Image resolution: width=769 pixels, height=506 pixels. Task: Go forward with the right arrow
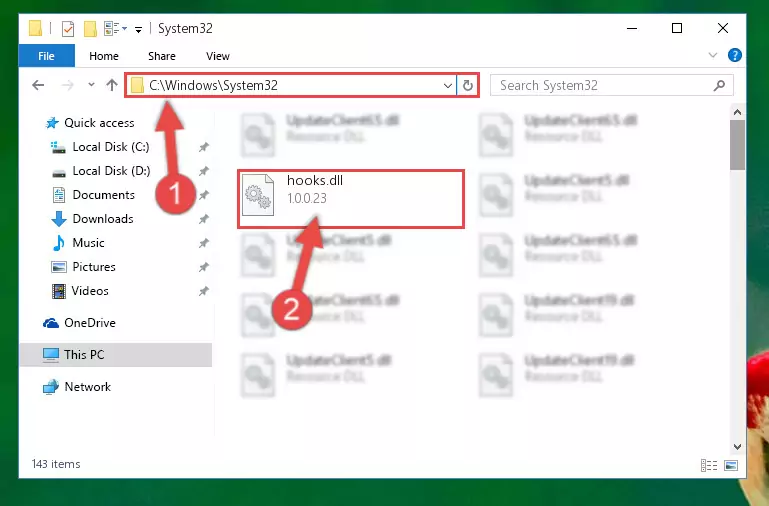click(67, 85)
